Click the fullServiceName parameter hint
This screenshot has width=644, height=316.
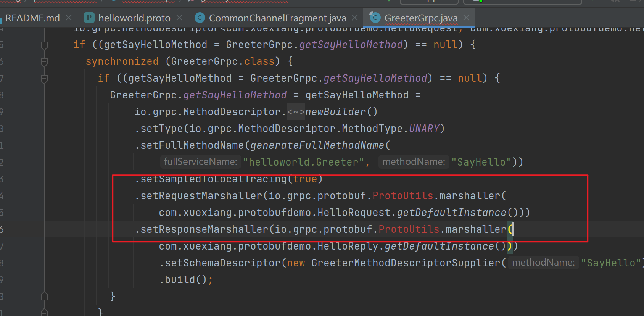tap(200, 162)
